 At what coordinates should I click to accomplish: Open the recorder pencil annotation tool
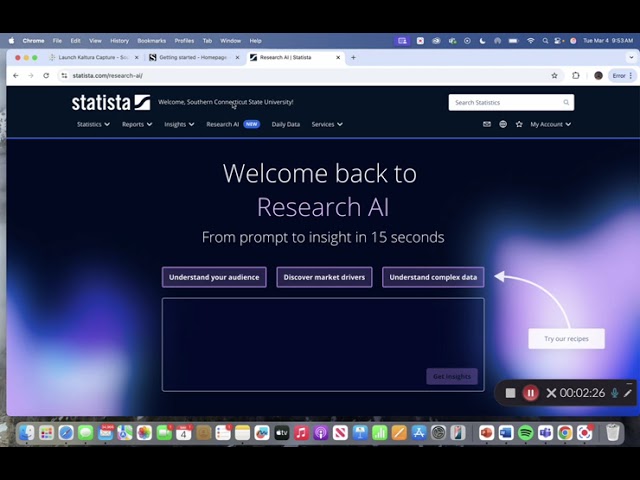point(628,393)
